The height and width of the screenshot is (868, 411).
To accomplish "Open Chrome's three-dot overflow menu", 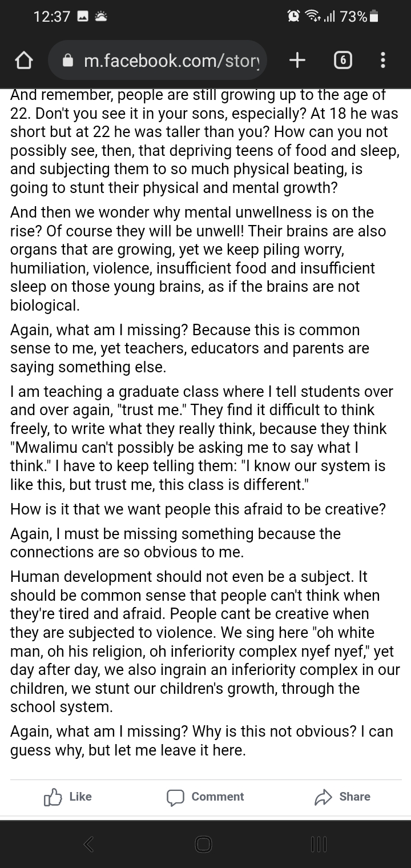I will click(382, 60).
